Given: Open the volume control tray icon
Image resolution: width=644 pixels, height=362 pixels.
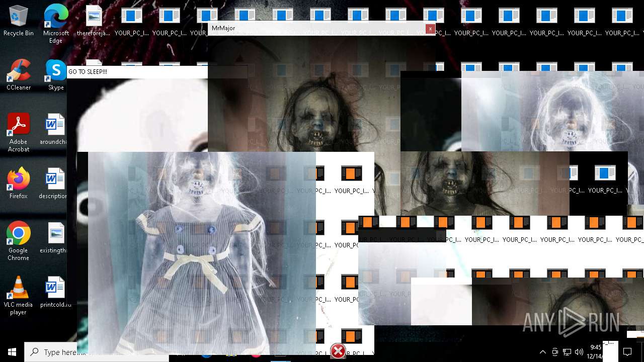Looking at the screenshot, I should [x=579, y=352].
